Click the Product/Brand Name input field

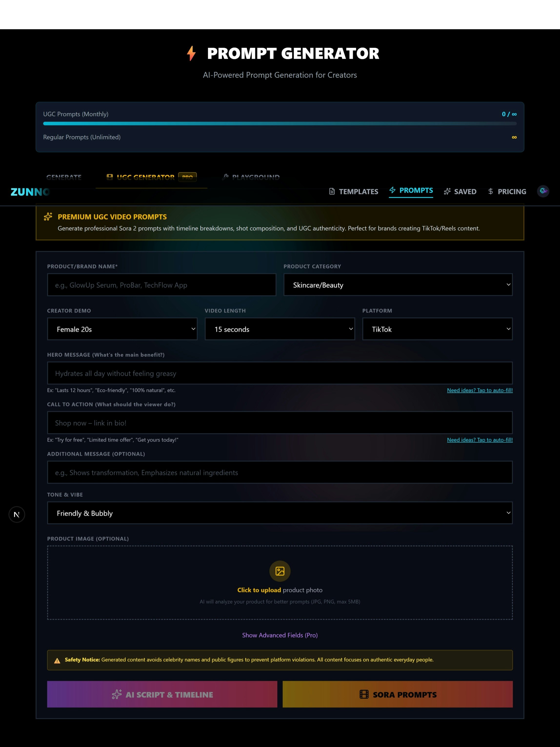point(161,285)
